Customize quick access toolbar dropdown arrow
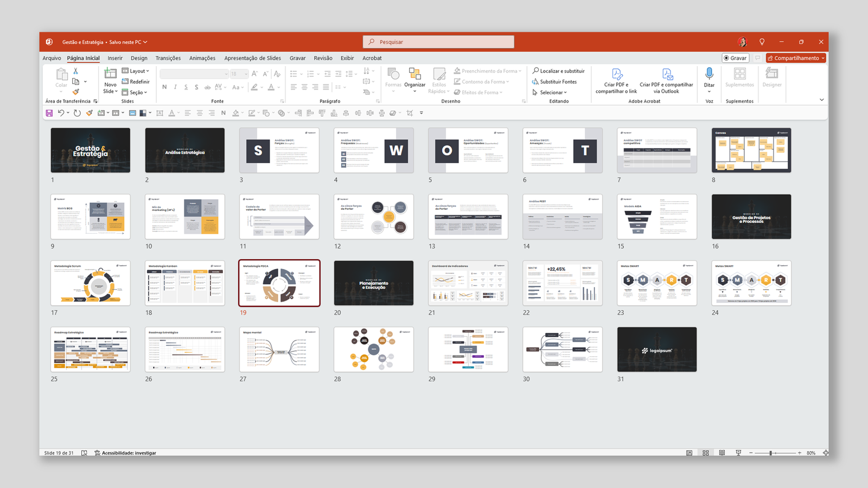Image resolution: width=868 pixels, height=488 pixels. click(422, 113)
